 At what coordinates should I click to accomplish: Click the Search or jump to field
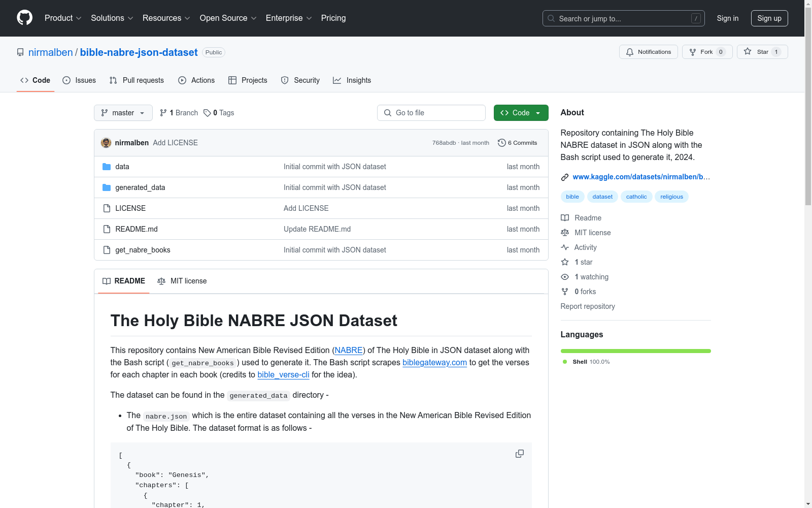(624, 18)
